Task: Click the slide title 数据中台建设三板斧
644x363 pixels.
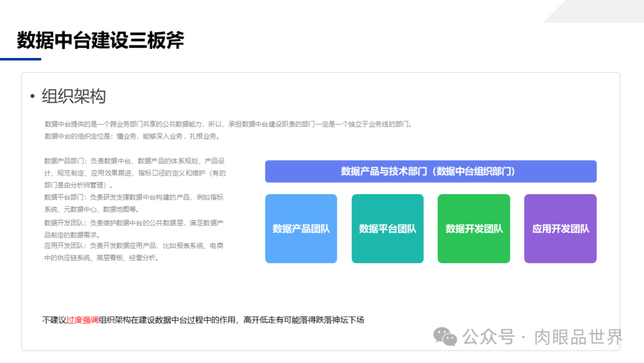Action: tap(100, 40)
